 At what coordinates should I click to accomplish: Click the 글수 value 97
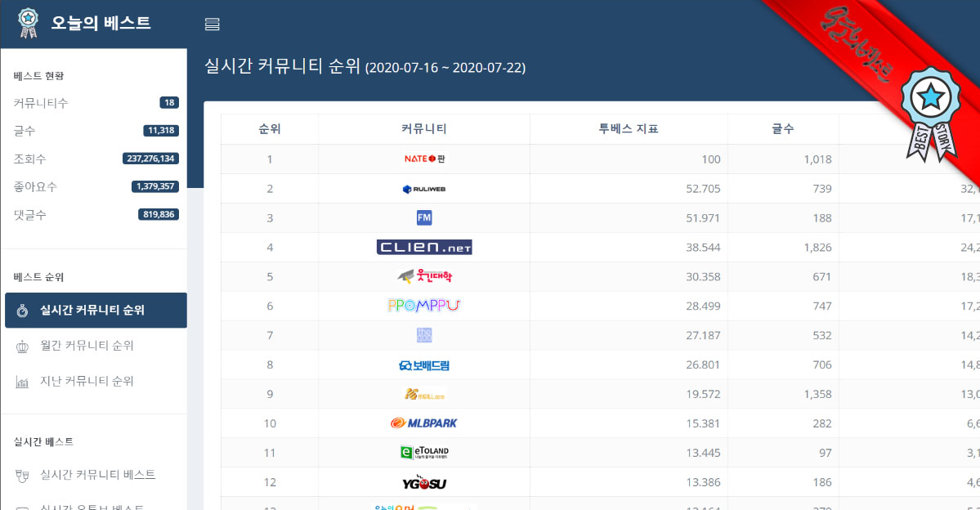coord(825,453)
